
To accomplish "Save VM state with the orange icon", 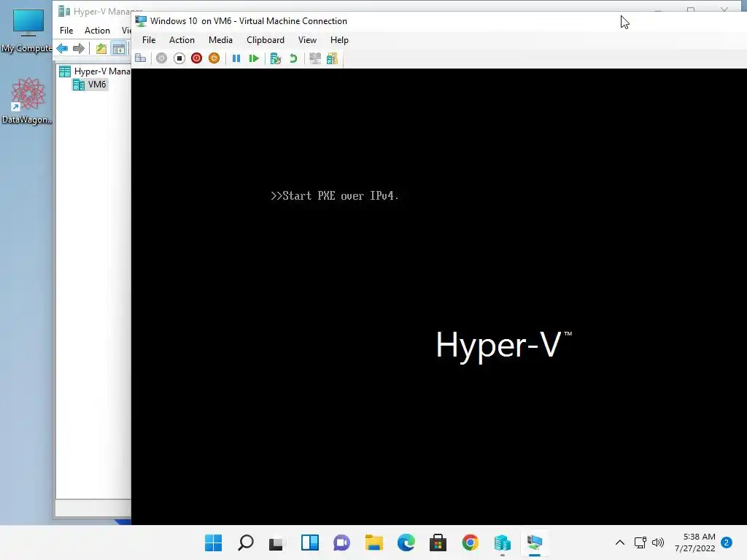I will (214, 58).
